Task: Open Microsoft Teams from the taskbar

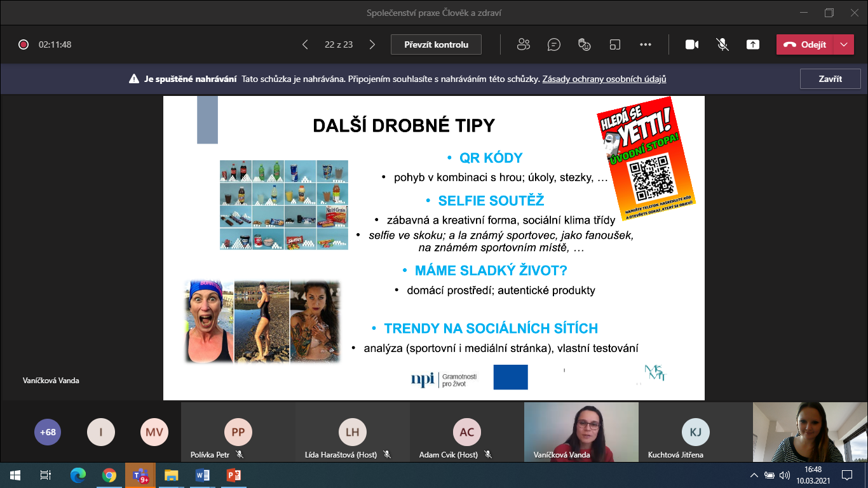Action: (x=140, y=475)
